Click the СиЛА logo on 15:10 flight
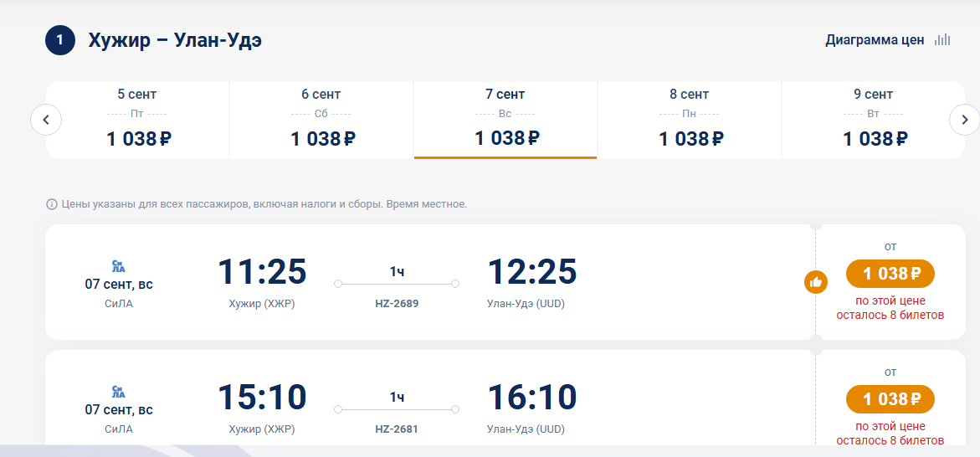Screen dimensions: 980x457 tap(119, 392)
